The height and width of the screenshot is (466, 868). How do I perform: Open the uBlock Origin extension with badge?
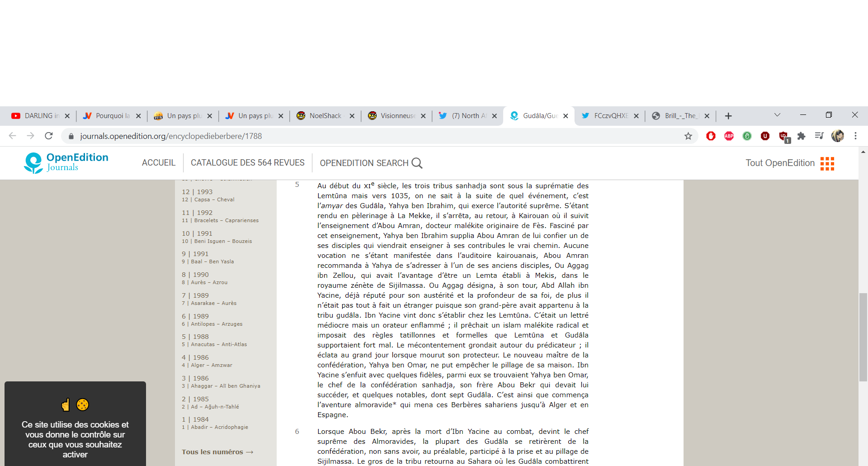pyautogui.click(x=784, y=137)
